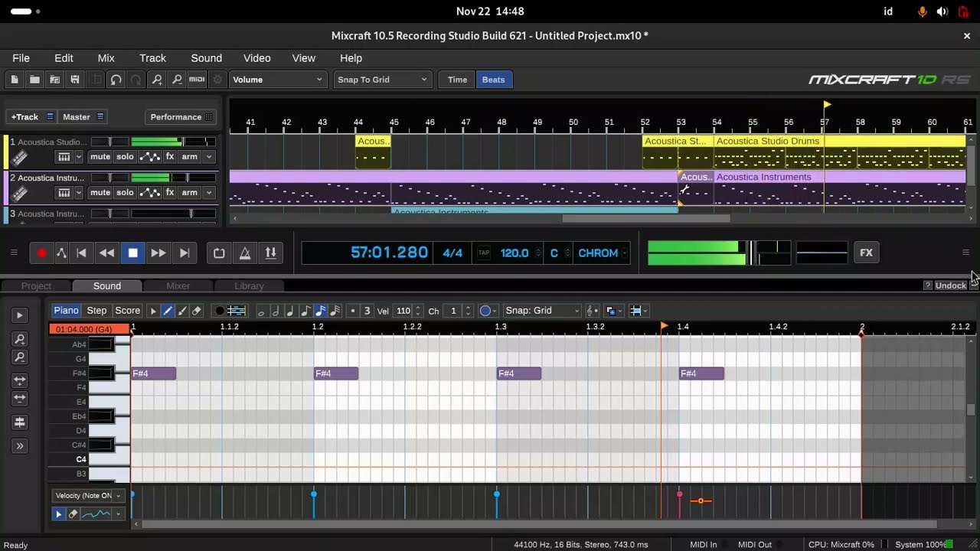Start recording with the red record button
The width and height of the screenshot is (980, 551).
pos(41,253)
